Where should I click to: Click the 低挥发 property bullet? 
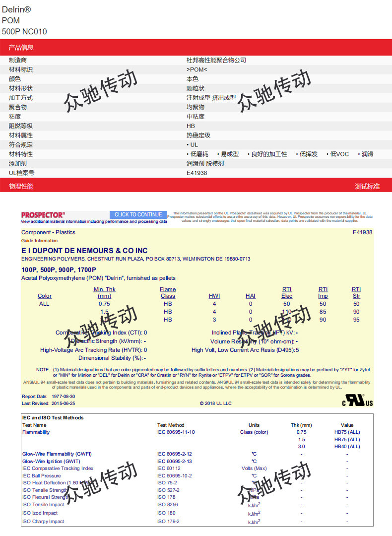(x=307, y=154)
